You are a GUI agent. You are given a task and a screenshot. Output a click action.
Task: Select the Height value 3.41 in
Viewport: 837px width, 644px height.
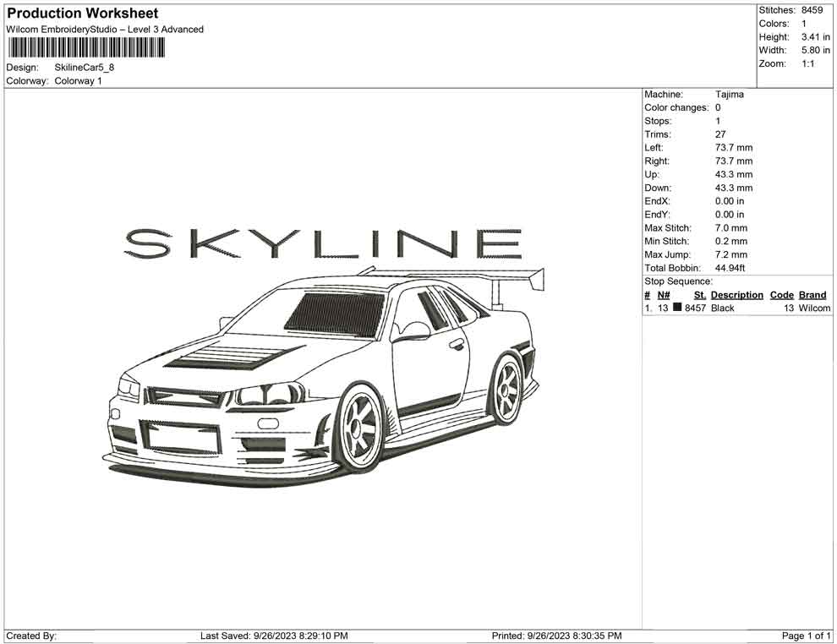tap(816, 37)
